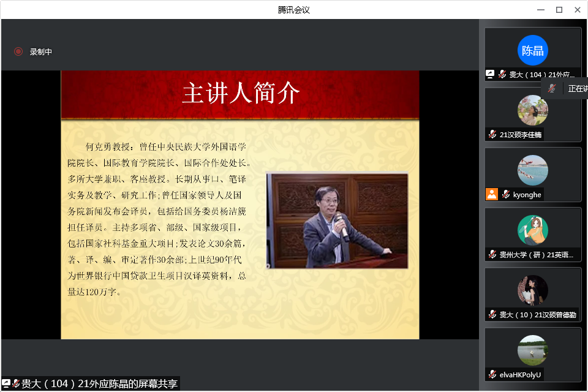Click the 录制中 recording status label
Viewport: 588px width, 392px height.
click(x=41, y=52)
